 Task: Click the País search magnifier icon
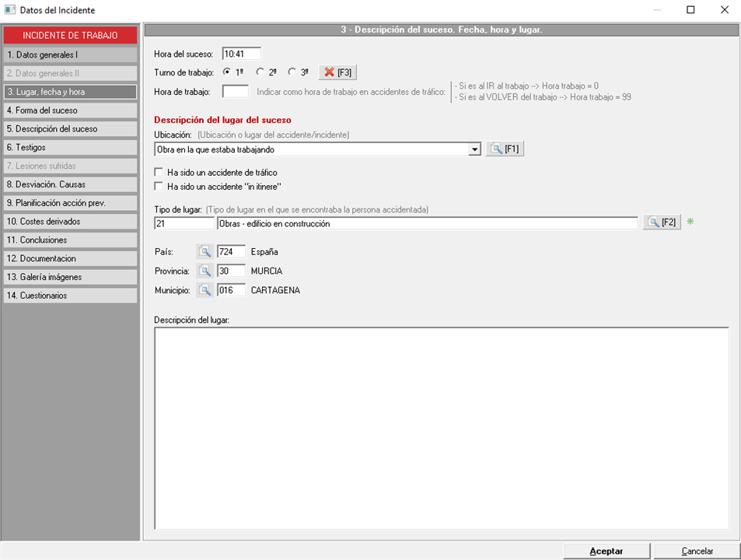click(204, 252)
